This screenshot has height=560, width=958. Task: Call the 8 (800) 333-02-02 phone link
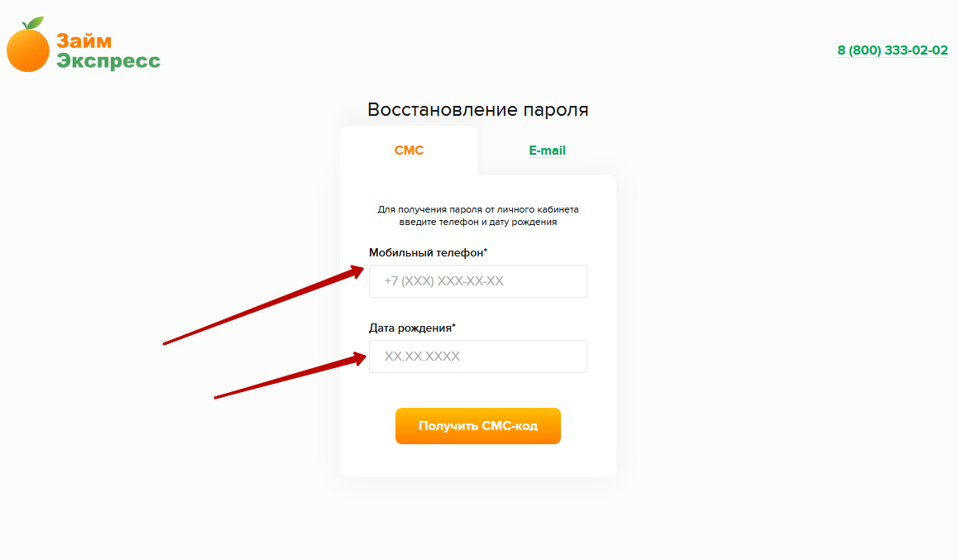pyautogui.click(x=892, y=50)
